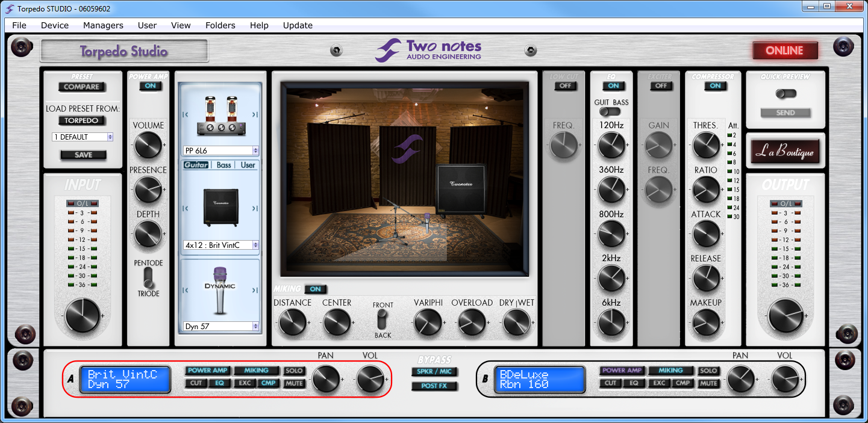Click the DRY/WET knob
Image resolution: width=868 pixels, height=423 pixels.
click(x=516, y=322)
